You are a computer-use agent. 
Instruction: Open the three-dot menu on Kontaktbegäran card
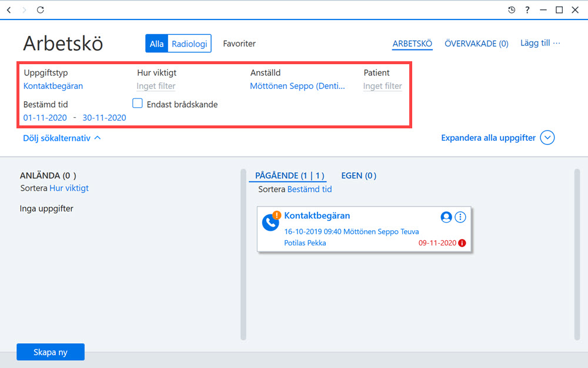pyautogui.click(x=460, y=217)
